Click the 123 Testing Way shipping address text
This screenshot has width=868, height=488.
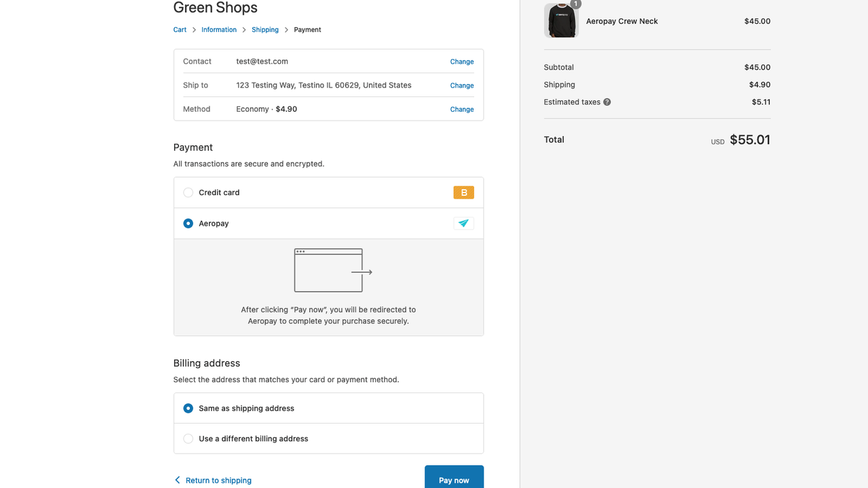[x=324, y=85]
